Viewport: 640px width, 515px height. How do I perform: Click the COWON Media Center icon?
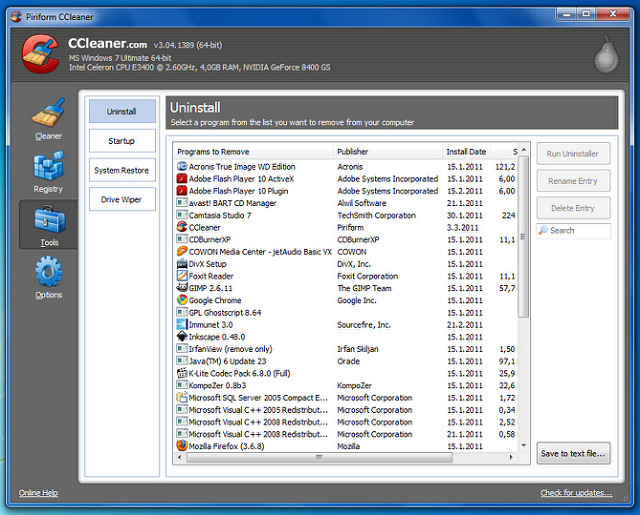click(x=182, y=251)
